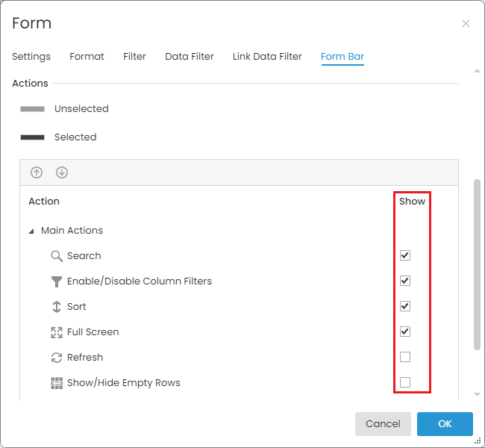This screenshot has height=448, width=485.
Task: Click the Selected label
Action: tap(75, 137)
